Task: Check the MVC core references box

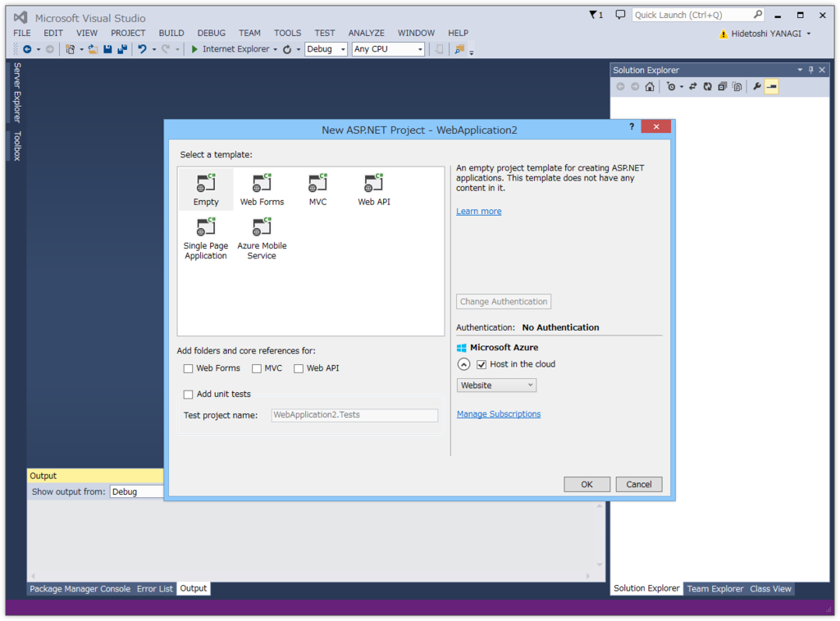Action: [257, 368]
